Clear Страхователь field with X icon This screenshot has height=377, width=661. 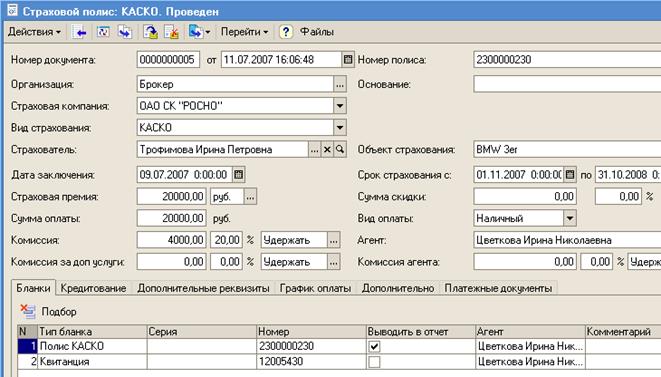pos(327,149)
